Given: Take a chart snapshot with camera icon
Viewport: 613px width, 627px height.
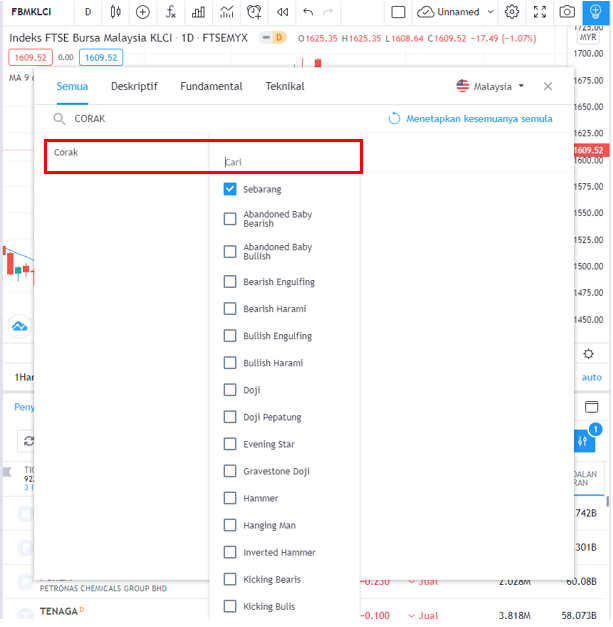Looking at the screenshot, I should (x=567, y=12).
